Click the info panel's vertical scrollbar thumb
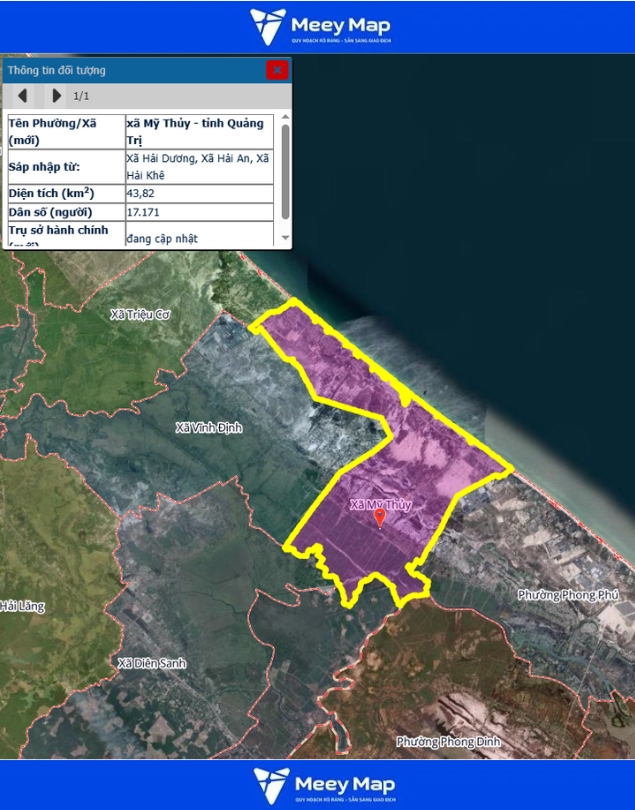This screenshot has width=635, height=810. coord(285,170)
